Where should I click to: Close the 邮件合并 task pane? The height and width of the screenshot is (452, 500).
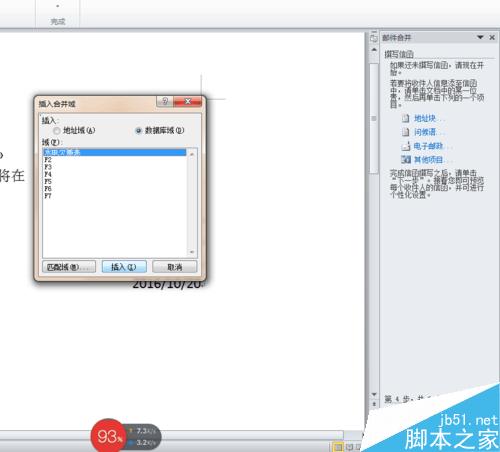coord(492,37)
